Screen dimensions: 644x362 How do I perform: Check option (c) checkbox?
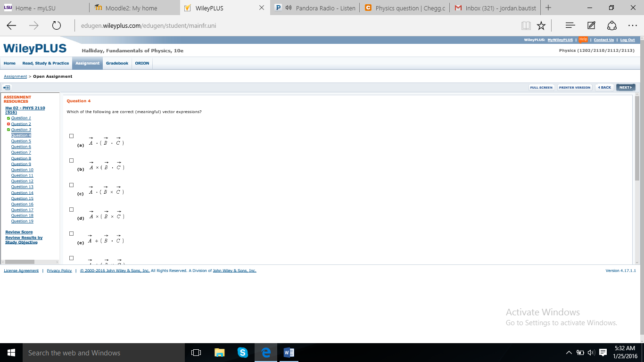72,185
